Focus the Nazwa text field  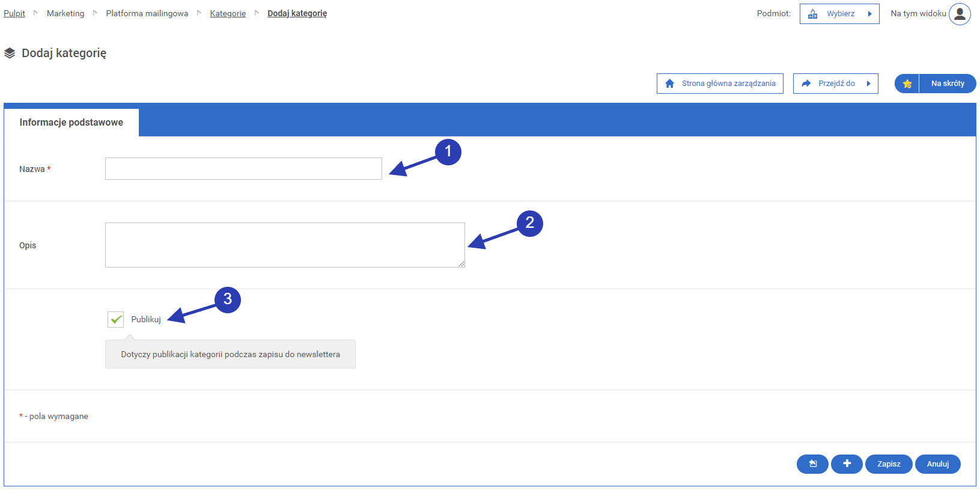pos(243,169)
